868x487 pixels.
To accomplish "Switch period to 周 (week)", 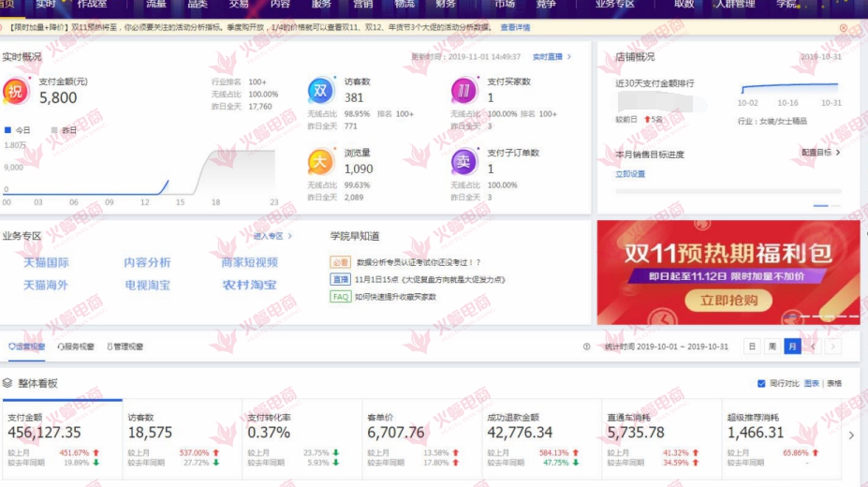I will [x=772, y=347].
